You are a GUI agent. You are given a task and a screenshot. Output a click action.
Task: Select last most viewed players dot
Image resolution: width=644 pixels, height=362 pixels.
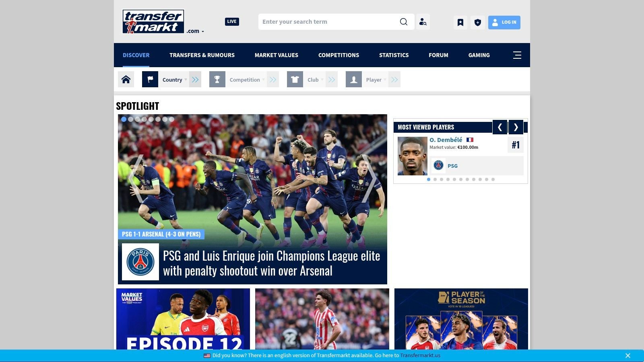pyautogui.click(x=493, y=179)
